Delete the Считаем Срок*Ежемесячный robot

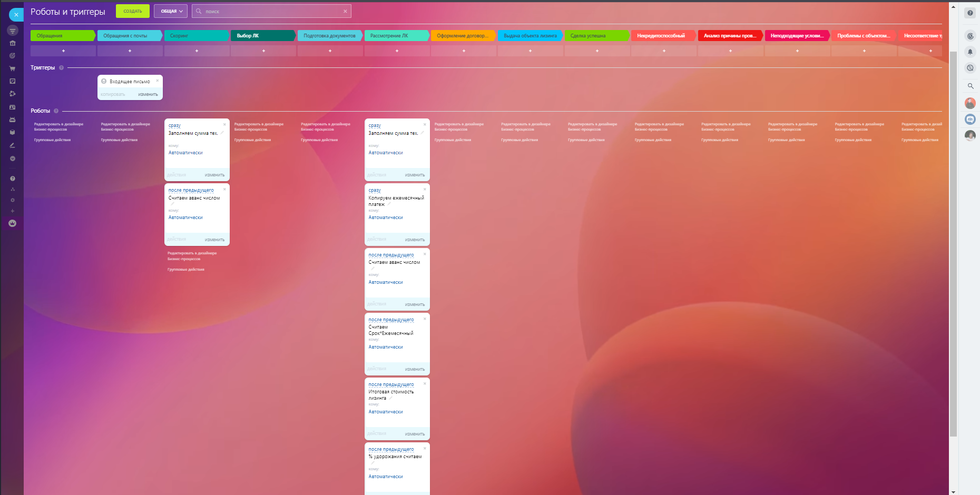click(x=425, y=319)
